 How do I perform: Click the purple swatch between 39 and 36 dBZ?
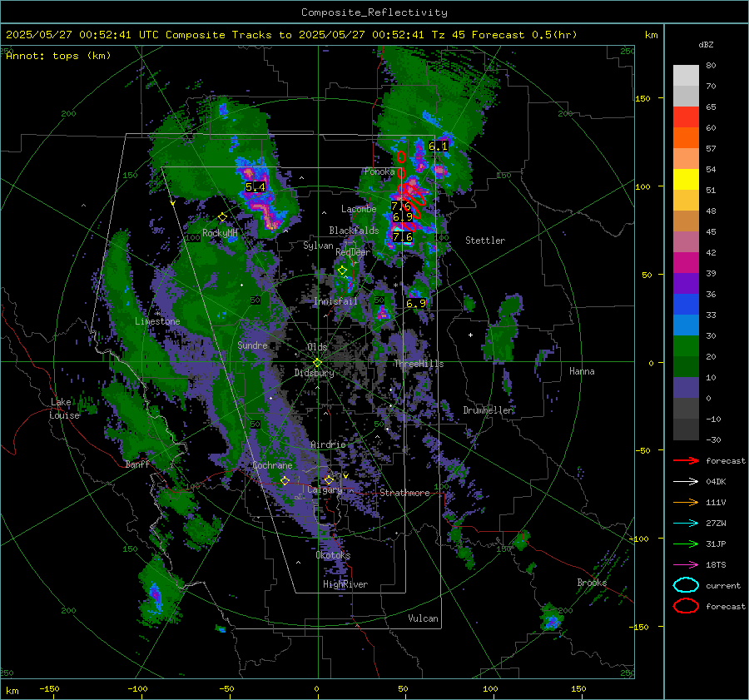pos(686,283)
